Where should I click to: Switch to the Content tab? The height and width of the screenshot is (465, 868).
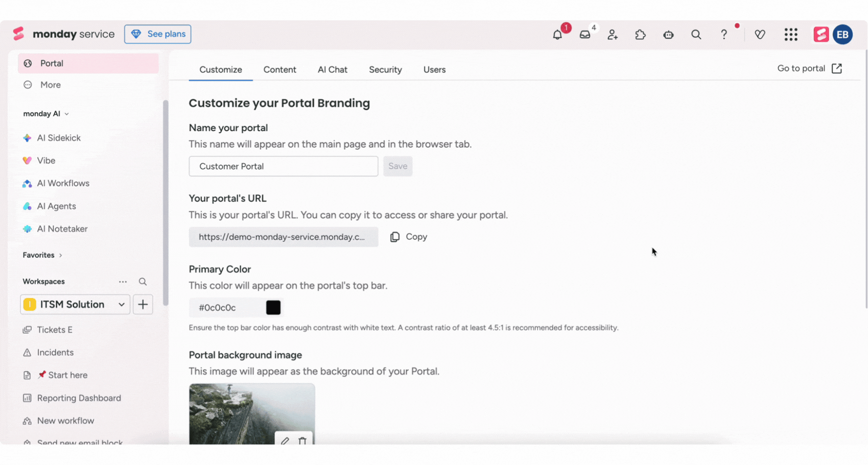pyautogui.click(x=280, y=70)
